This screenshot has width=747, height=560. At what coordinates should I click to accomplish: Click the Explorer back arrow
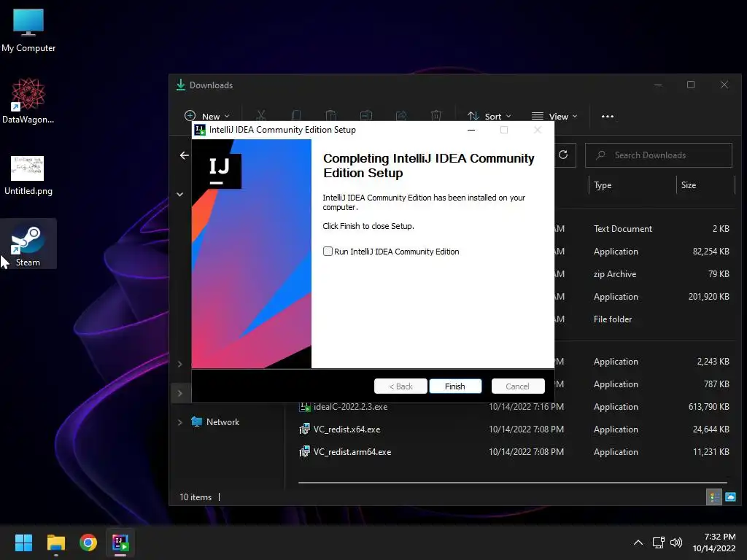click(x=185, y=155)
